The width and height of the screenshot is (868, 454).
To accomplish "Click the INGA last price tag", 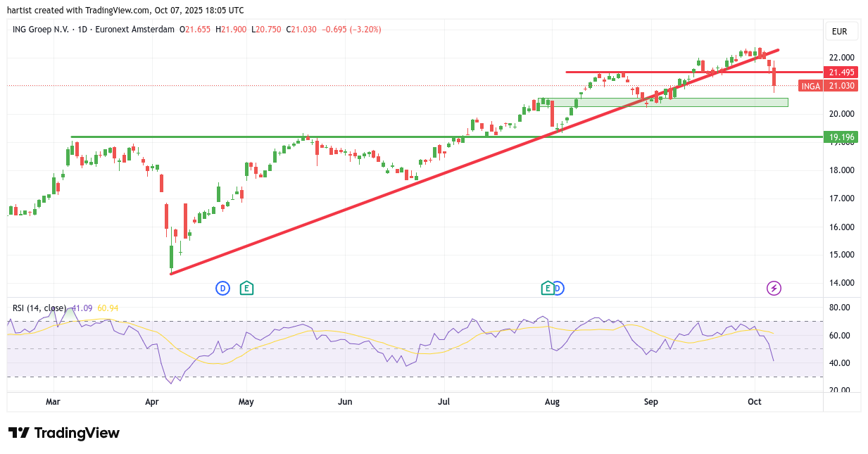I will click(828, 86).
